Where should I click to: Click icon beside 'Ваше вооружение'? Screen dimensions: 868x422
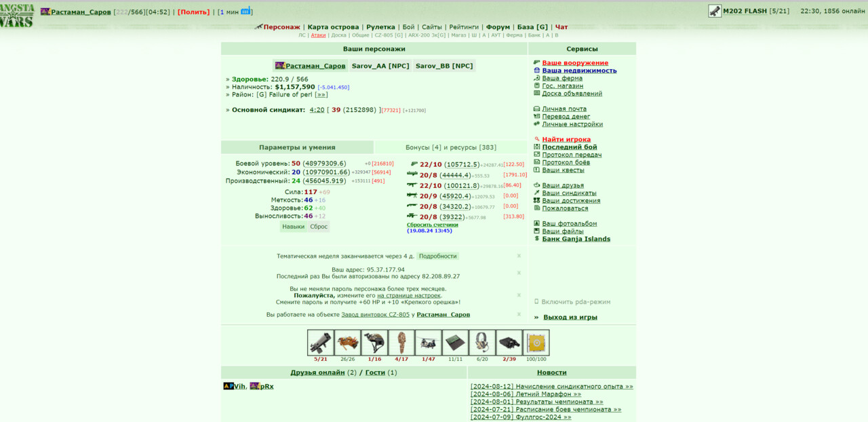click(x=537, y=62)
